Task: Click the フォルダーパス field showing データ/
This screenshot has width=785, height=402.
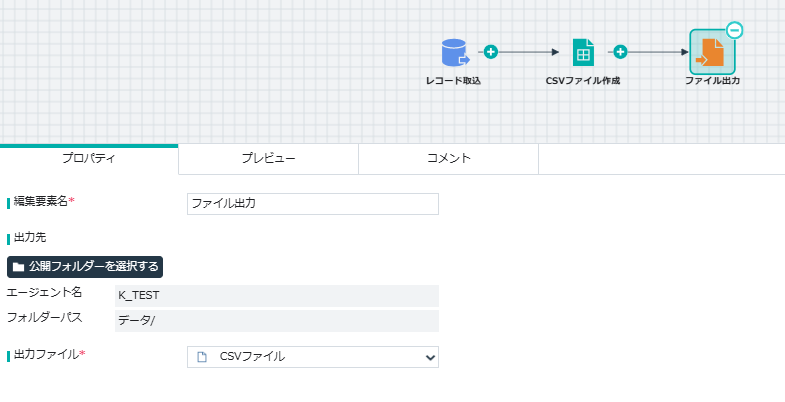Action: click(277, 321)
